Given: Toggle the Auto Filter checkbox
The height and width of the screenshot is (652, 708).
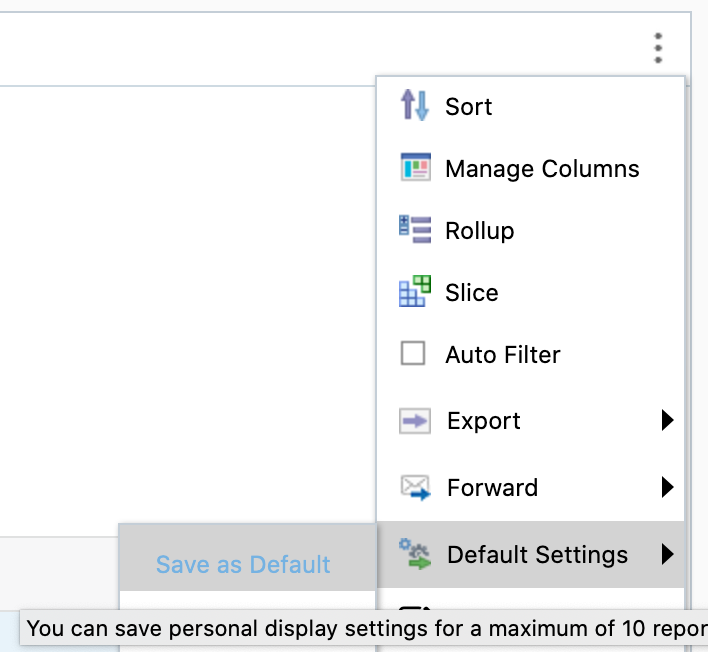Looking at the screenshot, I should 413,354.
